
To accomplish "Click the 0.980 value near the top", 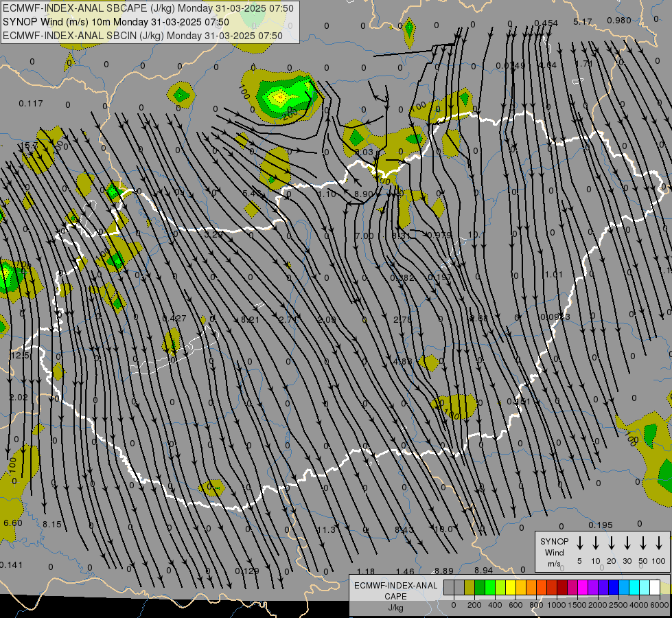I will coord(619,21).
